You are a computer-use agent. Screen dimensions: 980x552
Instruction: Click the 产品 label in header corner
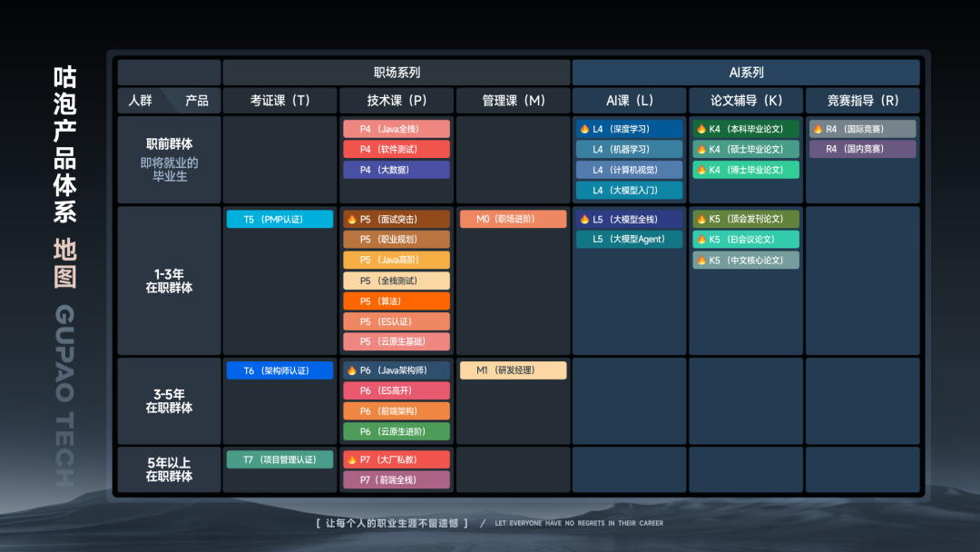click(197, 101)
